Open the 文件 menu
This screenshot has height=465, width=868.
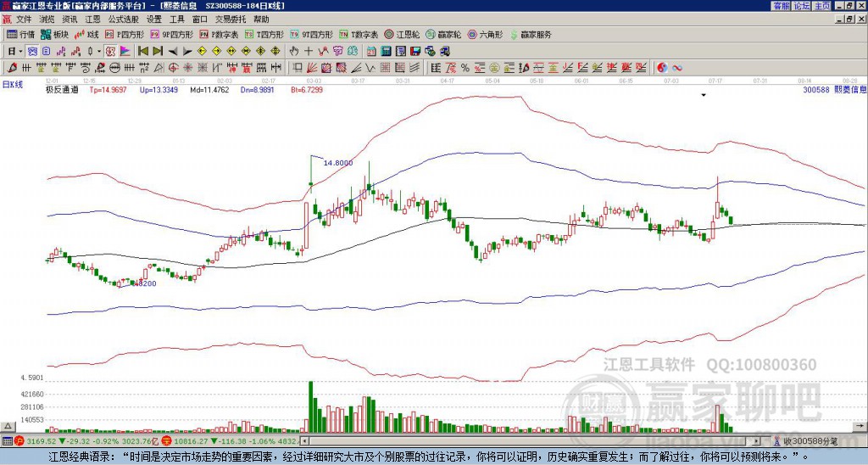coord(23,20)
